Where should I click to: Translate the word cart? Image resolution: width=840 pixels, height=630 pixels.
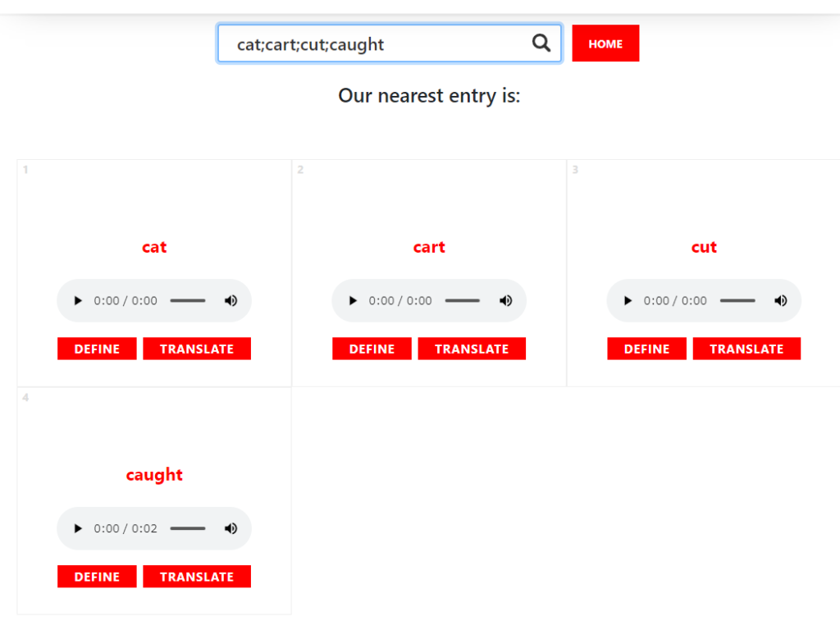click(472, 349)
